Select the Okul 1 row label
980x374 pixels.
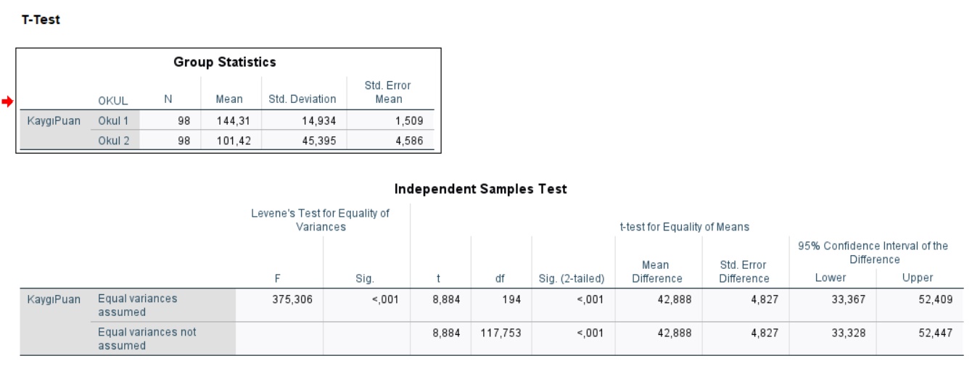tap(113, 121)
